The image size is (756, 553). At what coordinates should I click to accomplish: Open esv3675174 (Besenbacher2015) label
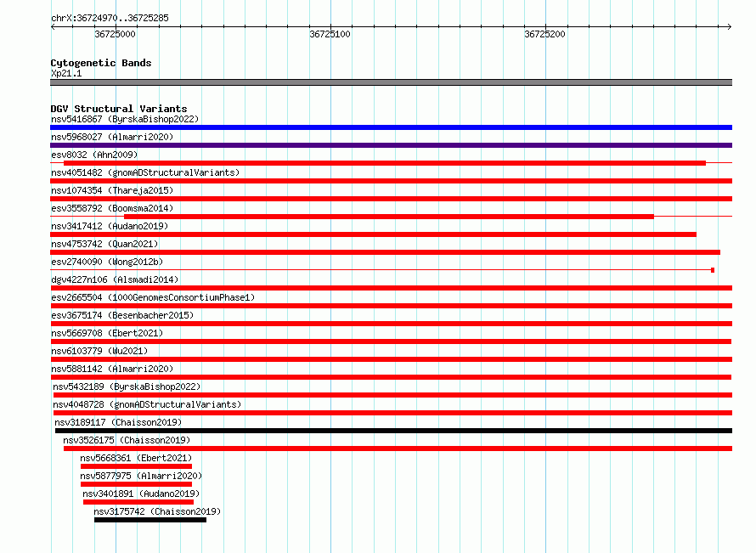pos(122,315)
